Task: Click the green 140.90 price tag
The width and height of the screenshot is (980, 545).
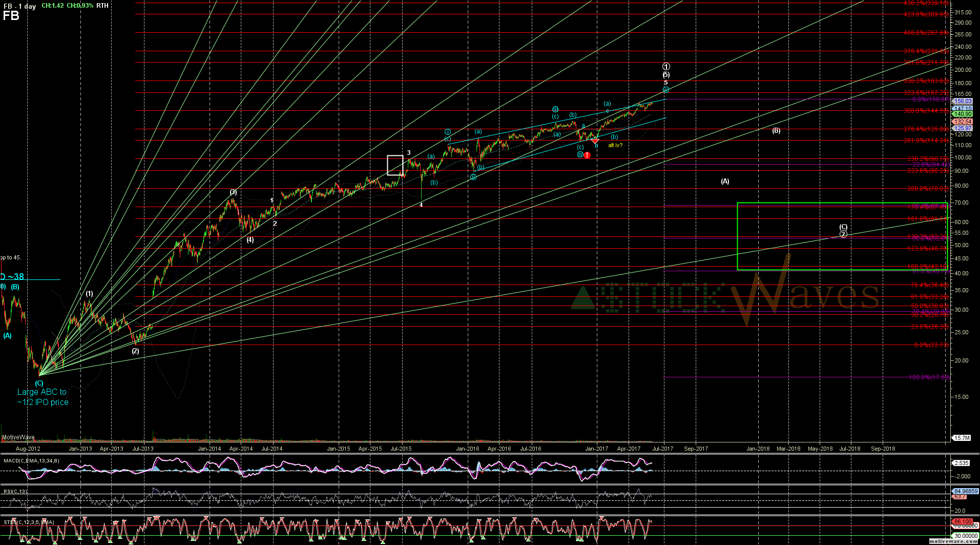Action: click(x=963, y=114)
